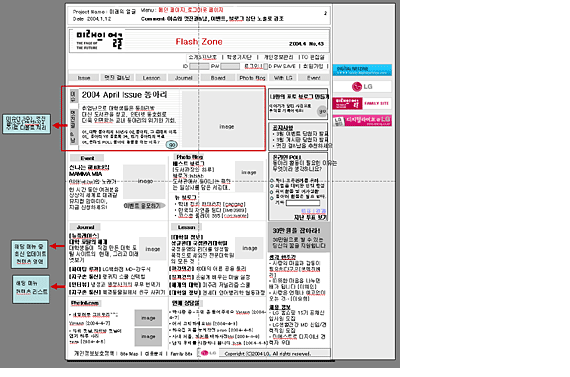This screenshot has height=377, width=570.
Task: Select the 이슈 vertical tab beside the headline
Action: (73, 96)
